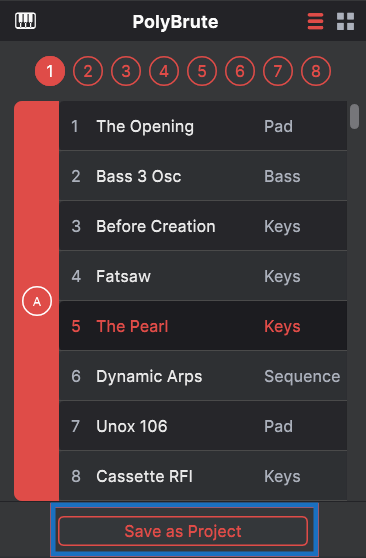Click Save as Project button
366x558 pixels.
click(183, 531)
